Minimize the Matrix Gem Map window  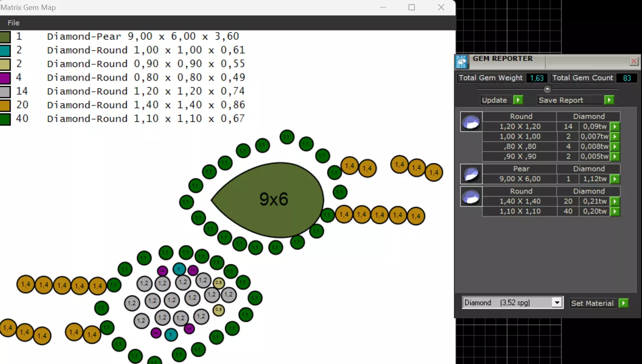tap(383, 7)
